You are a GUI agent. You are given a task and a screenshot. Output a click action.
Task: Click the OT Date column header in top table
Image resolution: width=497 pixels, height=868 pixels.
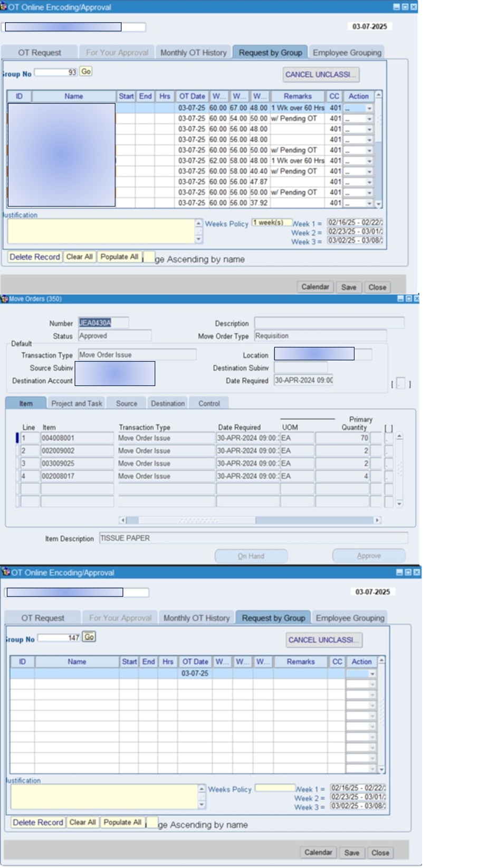coord(192,96)
